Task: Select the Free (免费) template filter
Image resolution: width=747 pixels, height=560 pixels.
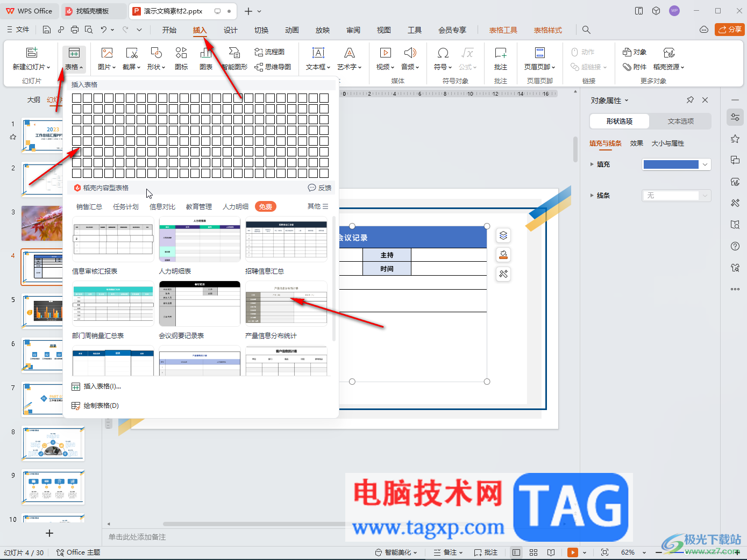Action: [266, 206]
